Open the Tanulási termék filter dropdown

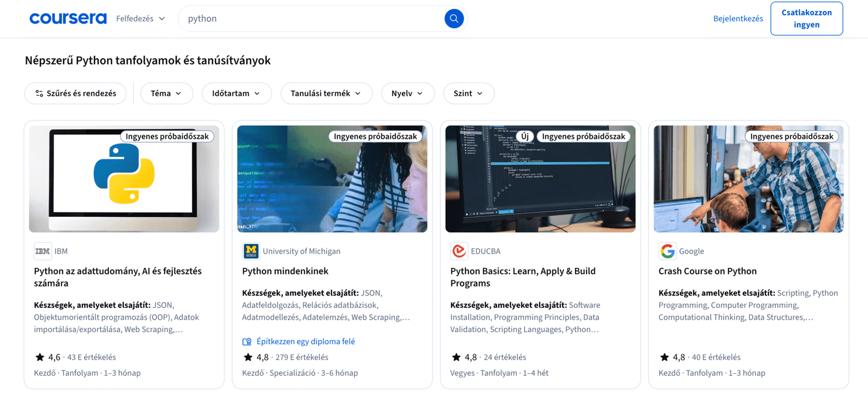tap(326, 93)
